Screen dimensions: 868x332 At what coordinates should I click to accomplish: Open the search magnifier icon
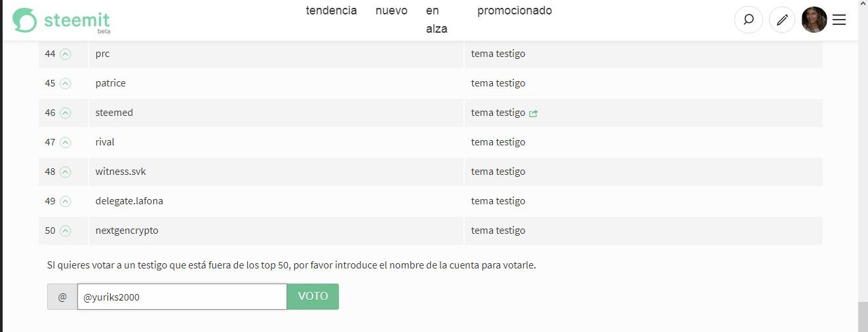pos(748,20)
